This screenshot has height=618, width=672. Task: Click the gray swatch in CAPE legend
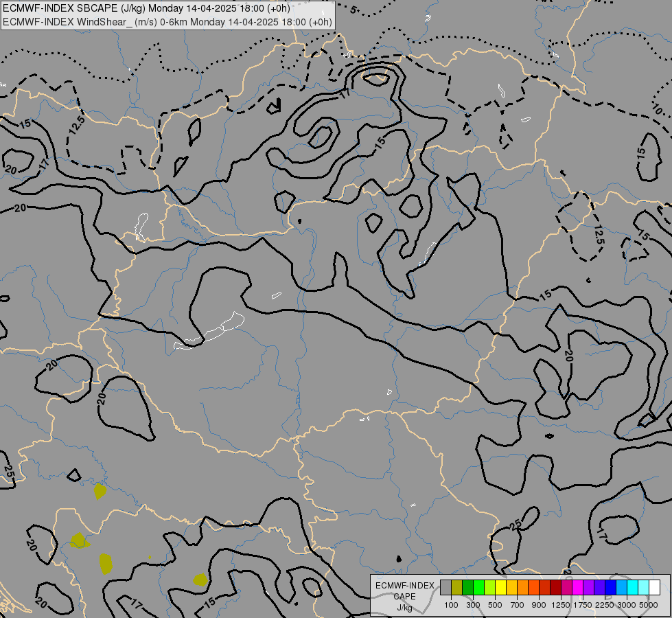(445, 587)
